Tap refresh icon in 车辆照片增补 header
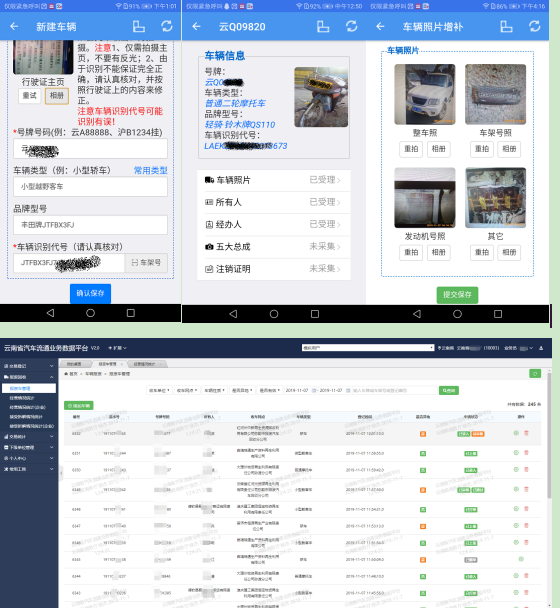560x608 pixels. coord(535,26)
